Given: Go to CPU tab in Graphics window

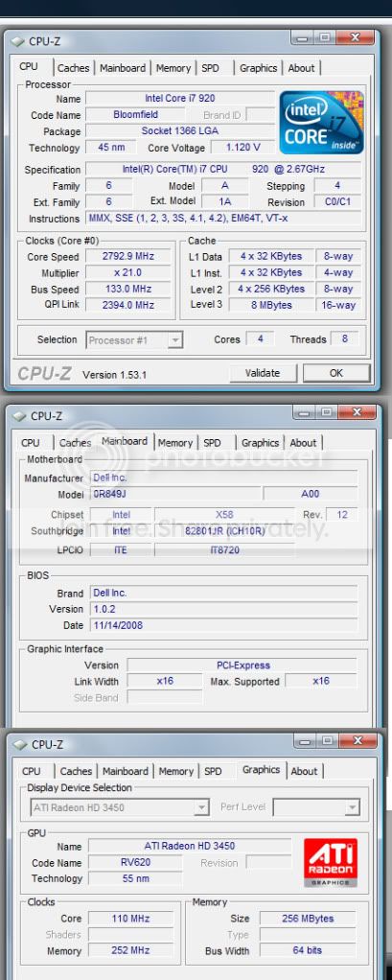Looking at the screenshot, I should coord(31,771).
